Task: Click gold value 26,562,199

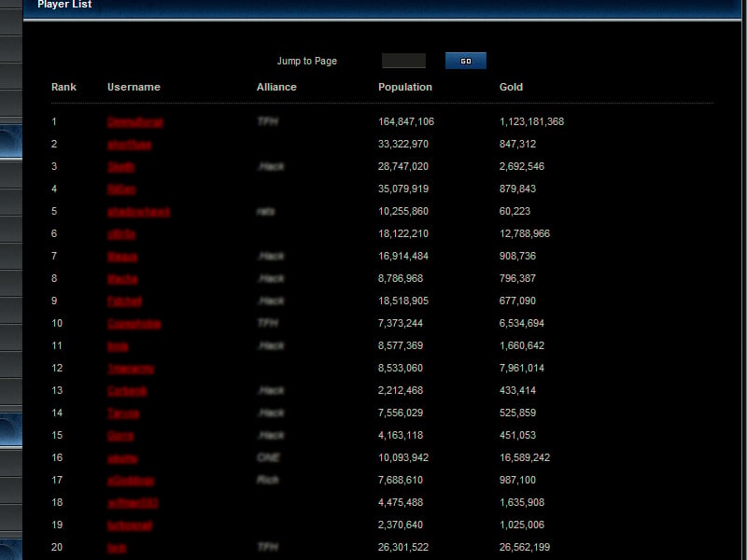Action: click(x=525, y=547)
